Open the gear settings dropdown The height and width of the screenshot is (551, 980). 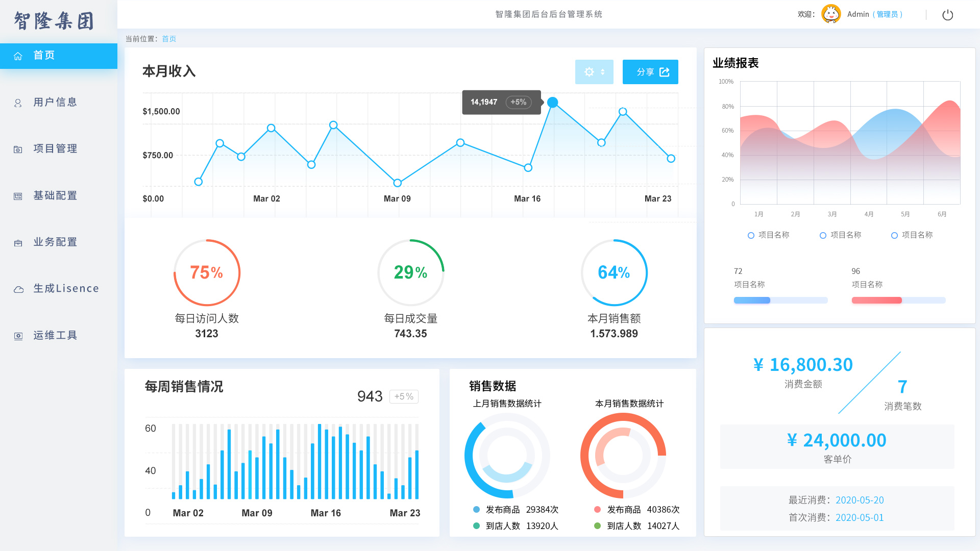[594, 72]
